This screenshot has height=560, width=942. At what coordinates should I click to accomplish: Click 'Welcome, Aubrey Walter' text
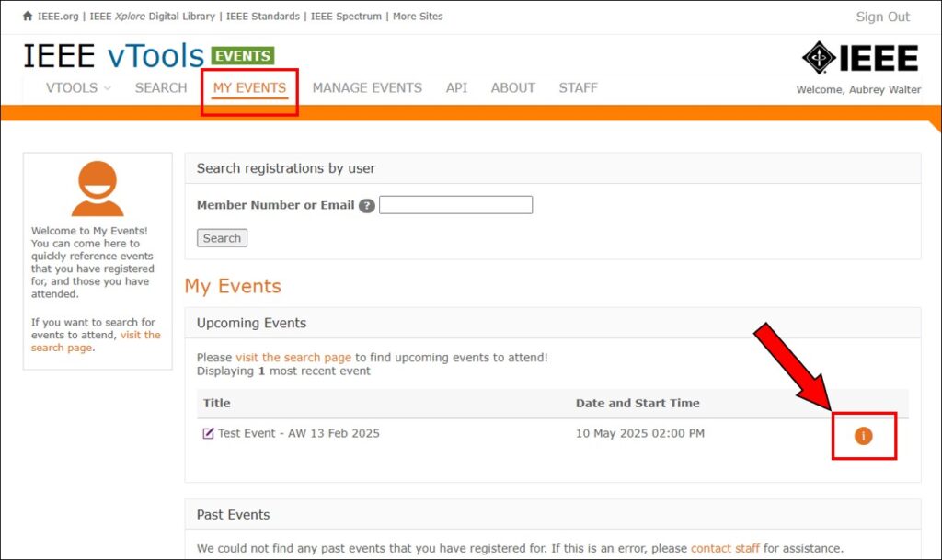tap(858, 89)
